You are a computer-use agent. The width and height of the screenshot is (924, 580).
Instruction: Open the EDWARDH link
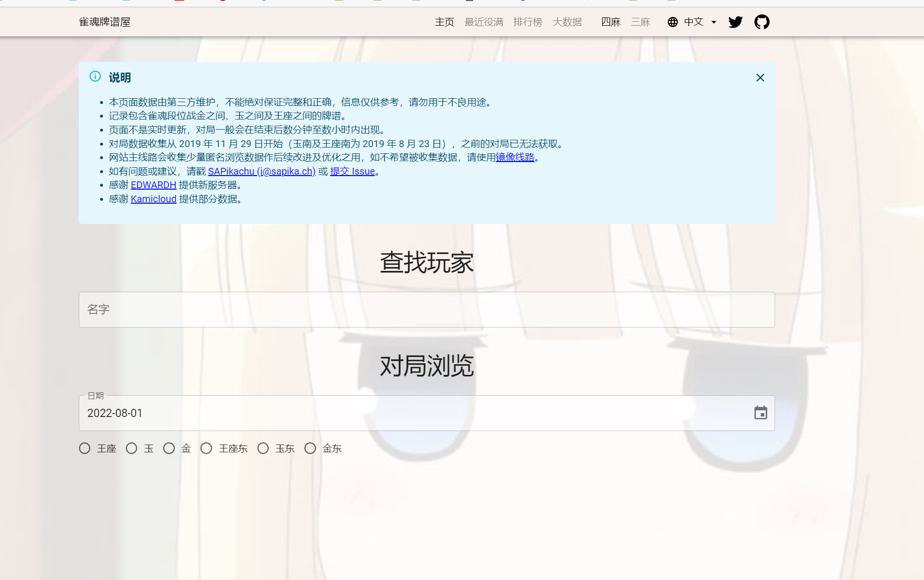[x=153, y=185]
